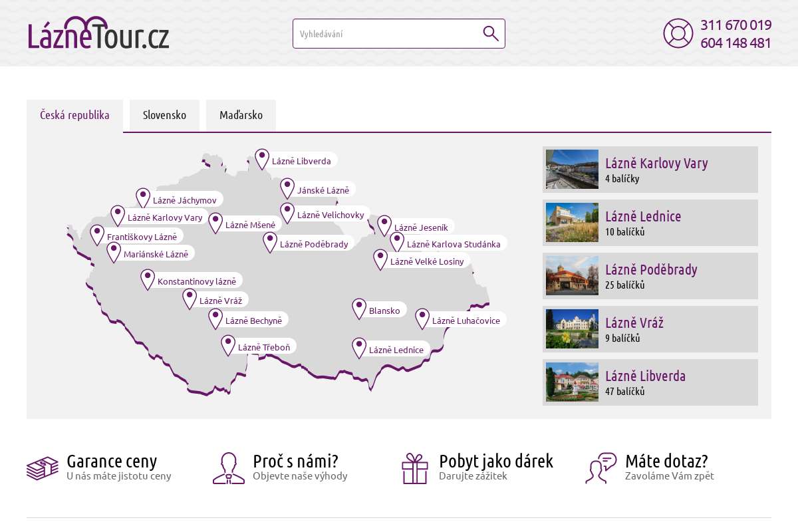Select the Garance ceny money icon
The image size is (798, 532).
coord(43,467)
